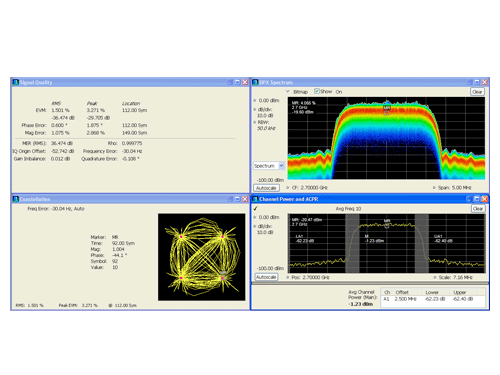
Task: Click the -62.23 dB lower table cell
Action: [x=435, y=299]
